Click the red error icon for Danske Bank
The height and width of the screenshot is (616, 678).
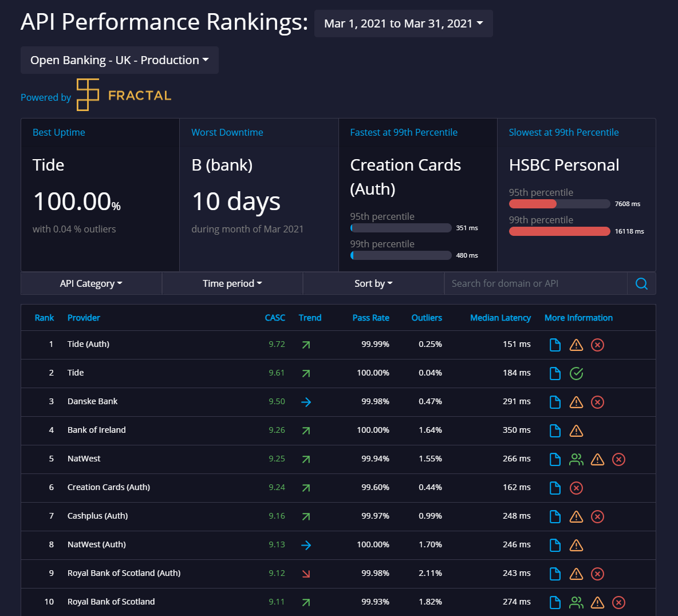point(597,402)
